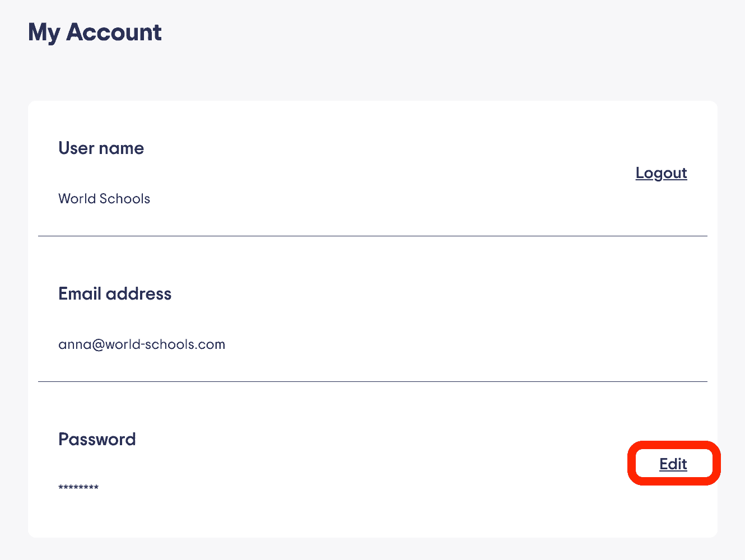Click the My Account heading

[x=95, y=32]
